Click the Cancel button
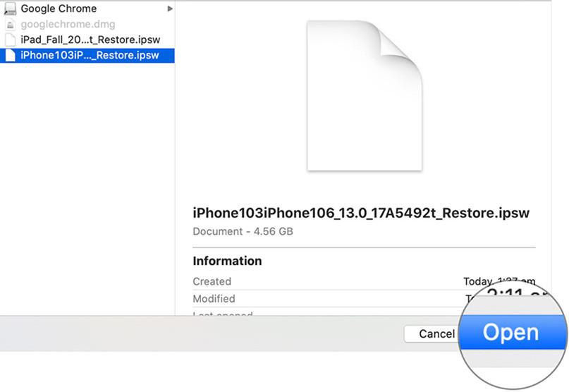The height and width of the screenshot is (392, 569). click(x=432, y=333)
